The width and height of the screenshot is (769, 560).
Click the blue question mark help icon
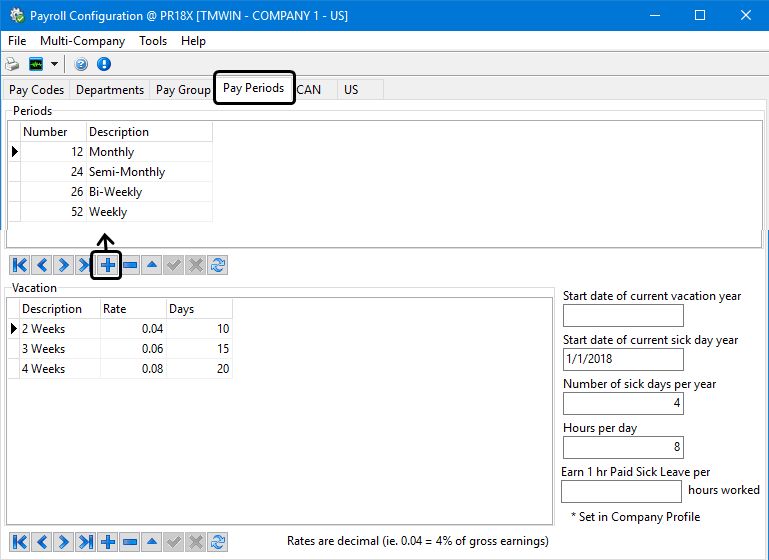pyautogui.click(x=81, y=64)
